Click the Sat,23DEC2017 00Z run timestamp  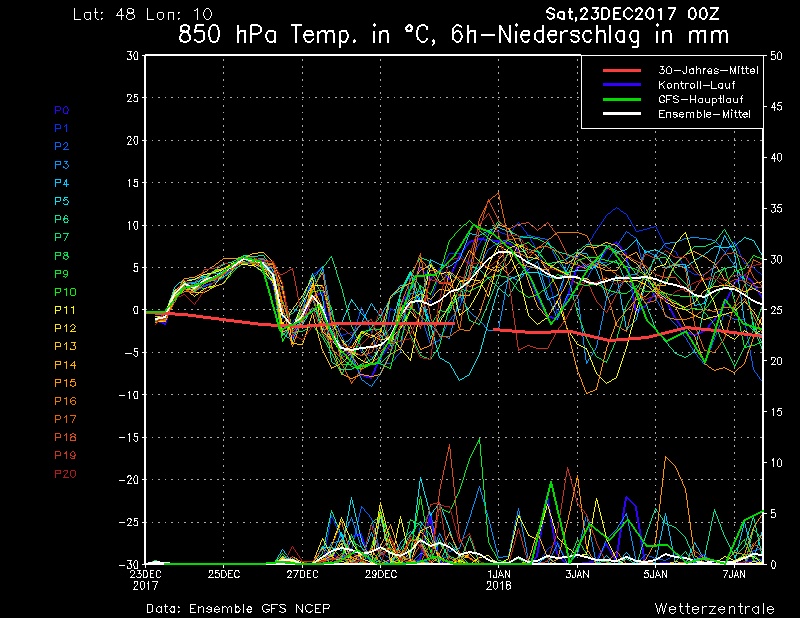click(x=633, y=14)
